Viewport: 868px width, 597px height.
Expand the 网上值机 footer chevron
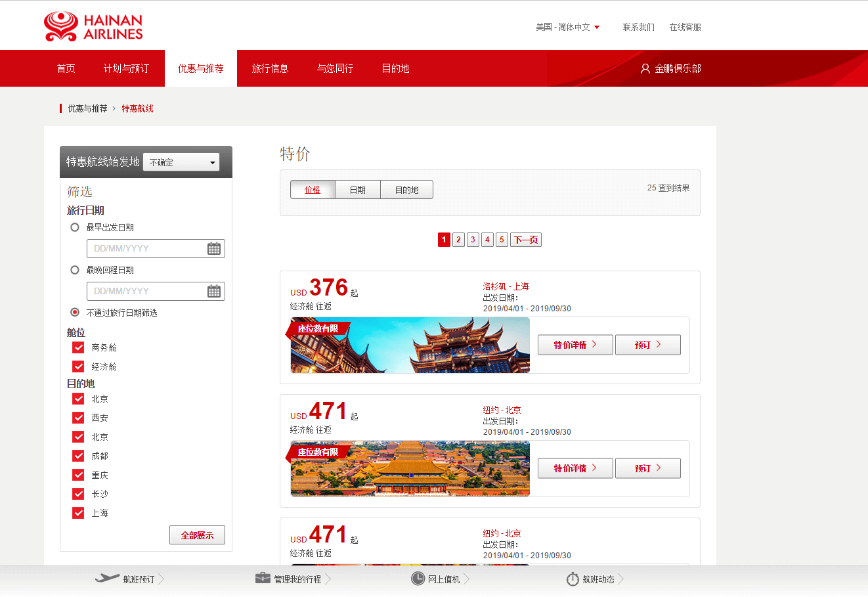(x=466, y=579)
